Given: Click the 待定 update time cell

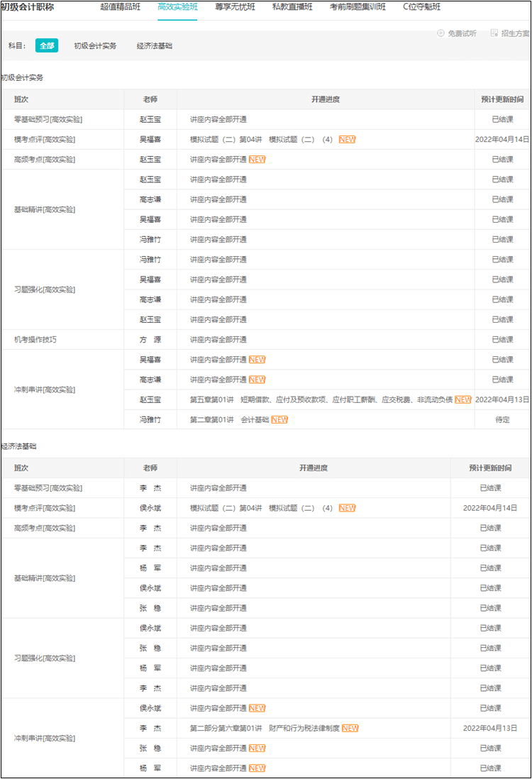Looking at the screenshot, I should coord(502,420).
